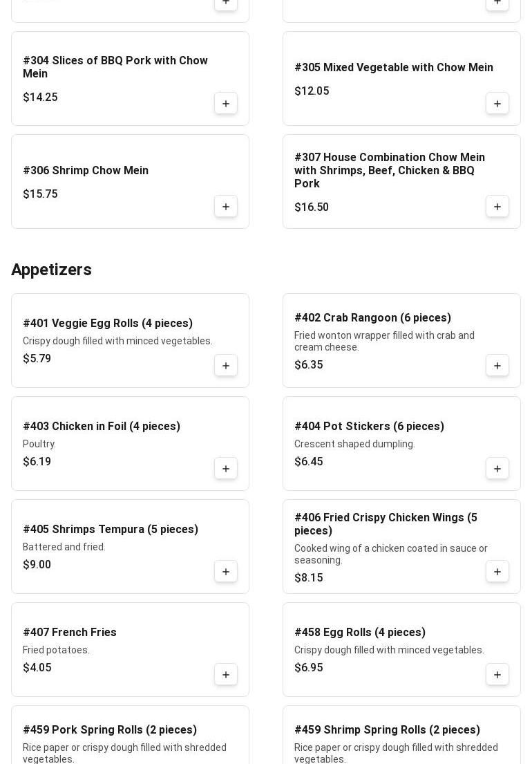The width and height of the screenshot is (532, 764).
Task: Add #401 Veggie Egg Rolls to order
Action: click(x=226, y=366)
